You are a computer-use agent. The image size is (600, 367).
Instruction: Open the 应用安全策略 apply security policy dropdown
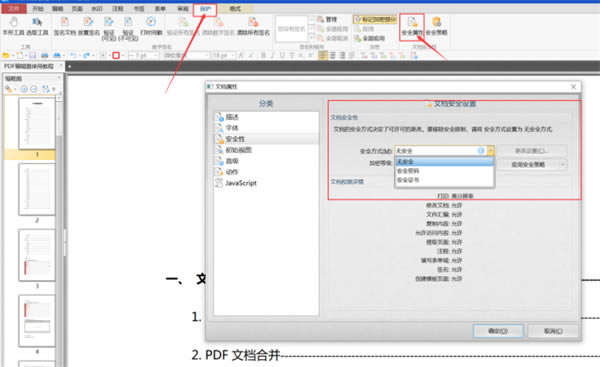point(532,165)
